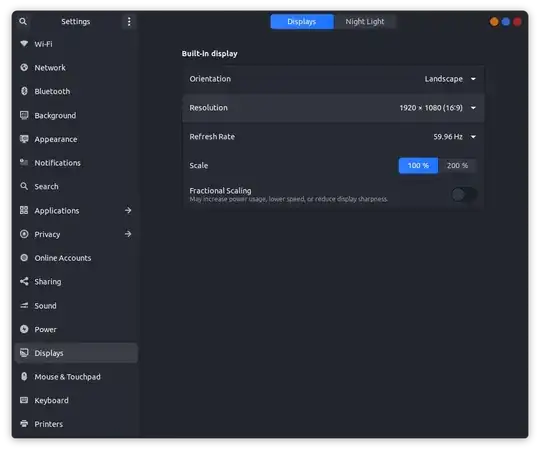Switch to the Displays tab

(302, 22)
